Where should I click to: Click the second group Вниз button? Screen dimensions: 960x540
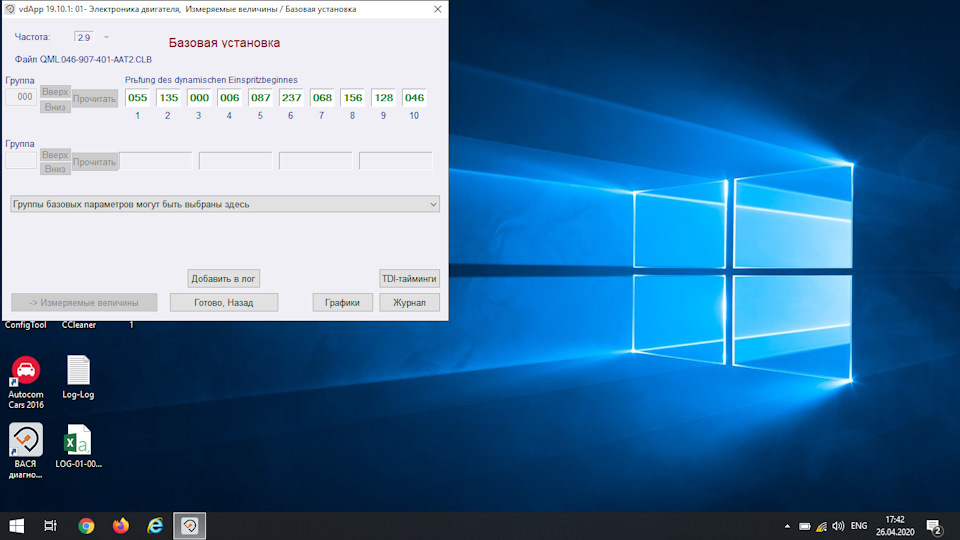(x=55, y=169)
